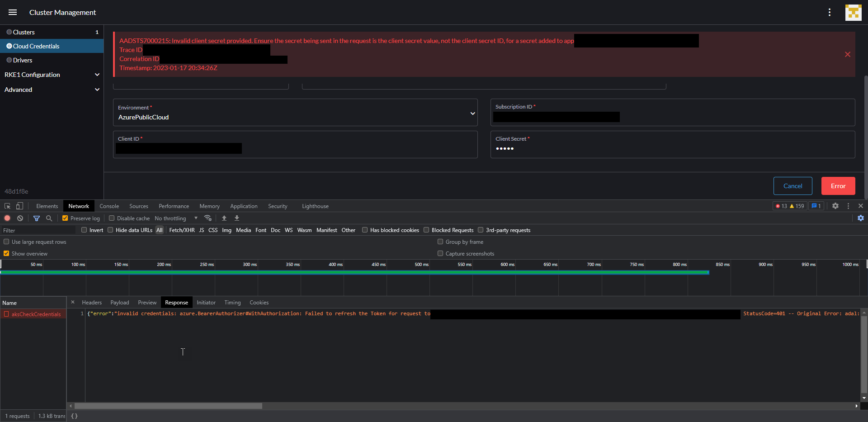Export HAR file via download icon
Screen dimensions: 868x422
tap(237, 218)
